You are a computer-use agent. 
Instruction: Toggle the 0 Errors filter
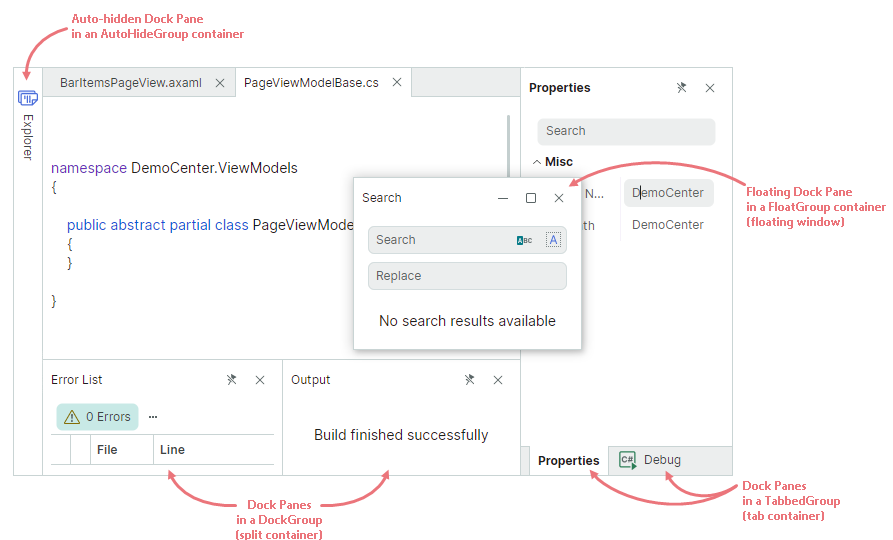coord(97,417)
